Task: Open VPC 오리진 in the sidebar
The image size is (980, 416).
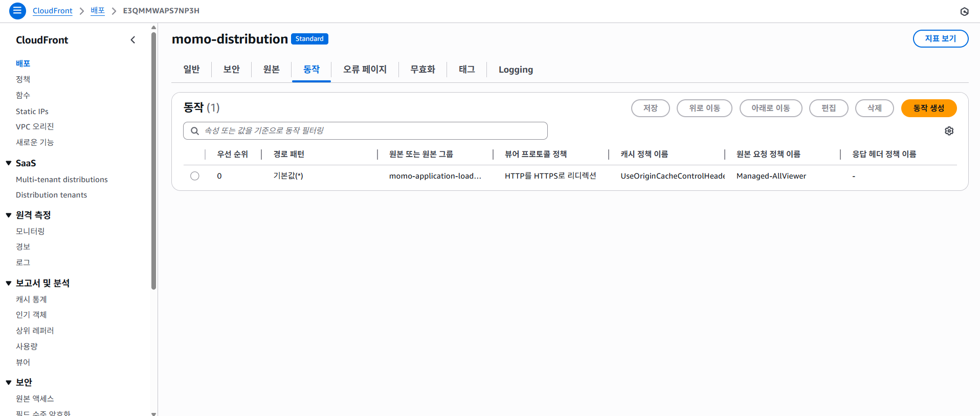Action: coord(35,126)
